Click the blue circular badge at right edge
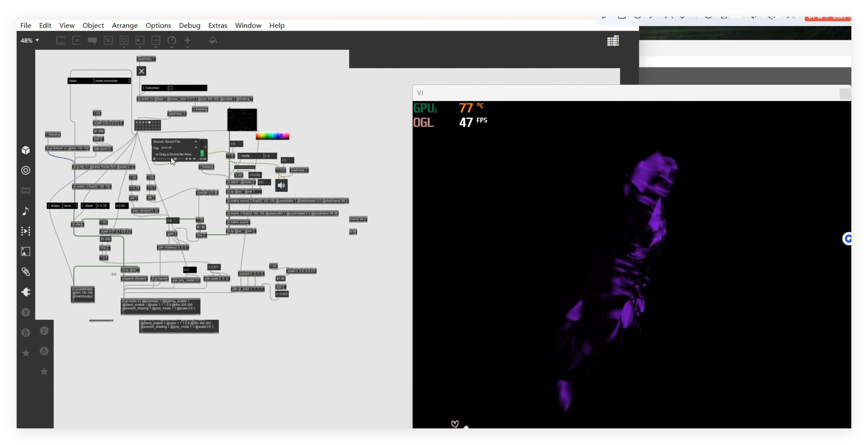868x445 pixels. click(847, 239)
